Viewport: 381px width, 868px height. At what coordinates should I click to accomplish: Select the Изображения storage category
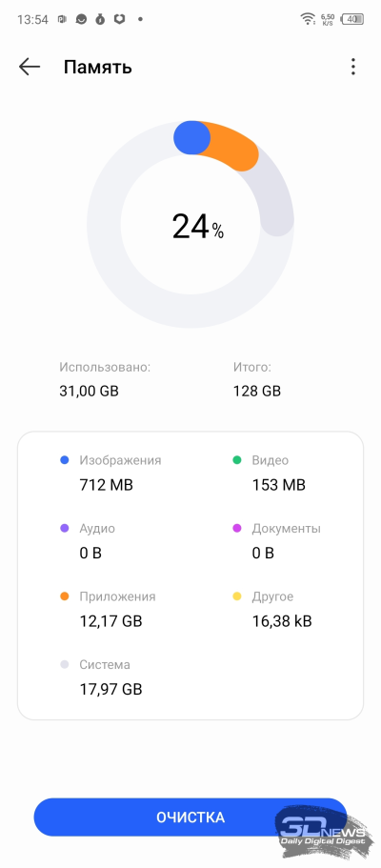[x=110, y=473]
